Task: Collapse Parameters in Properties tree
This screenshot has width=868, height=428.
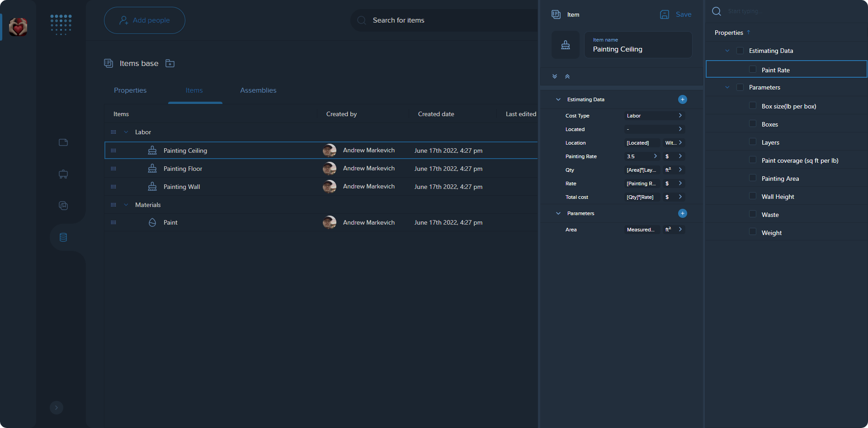Action: (727, 87)
